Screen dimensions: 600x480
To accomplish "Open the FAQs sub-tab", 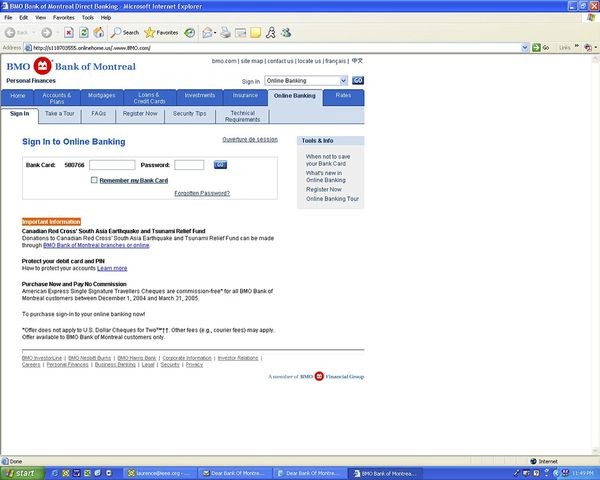I will [x=98, y=116].
